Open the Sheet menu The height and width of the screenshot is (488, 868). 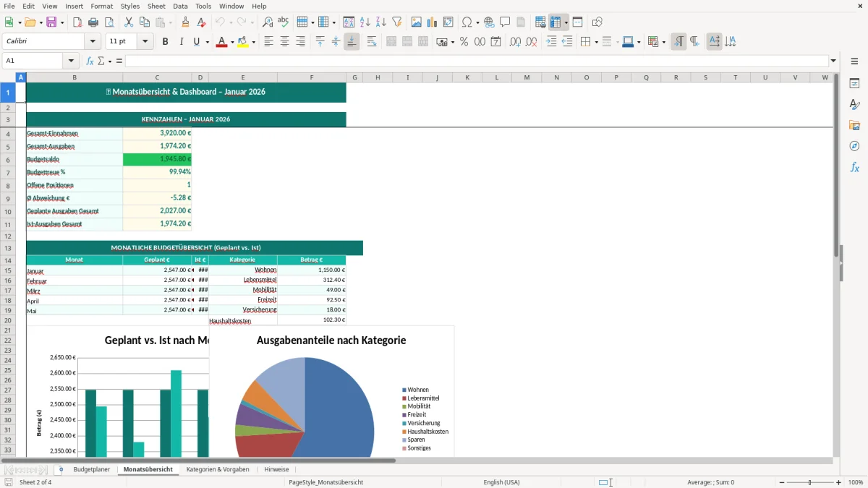click(x=157, y=6)
